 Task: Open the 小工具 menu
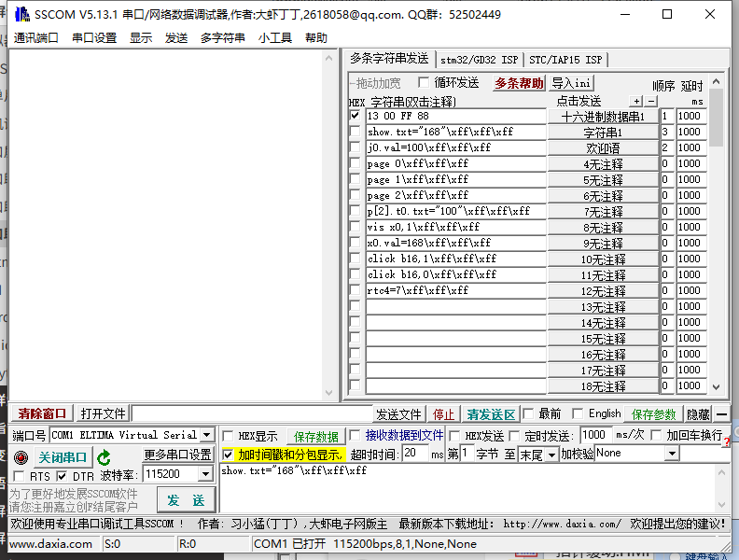coord(274,37)
